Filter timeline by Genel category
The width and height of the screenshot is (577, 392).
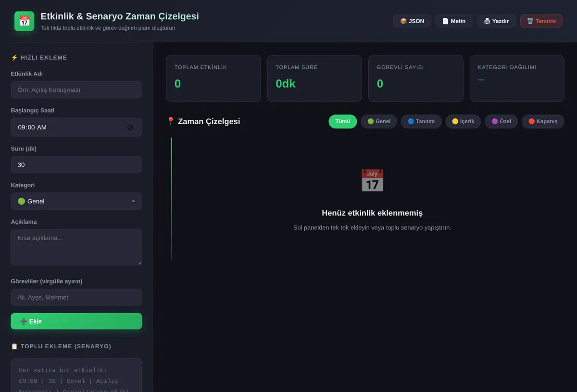point(379,122)
